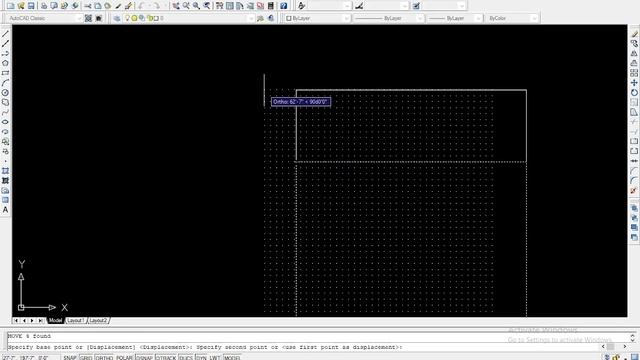Select the Polygon tool in Draw toolbar

coord(5,63)
